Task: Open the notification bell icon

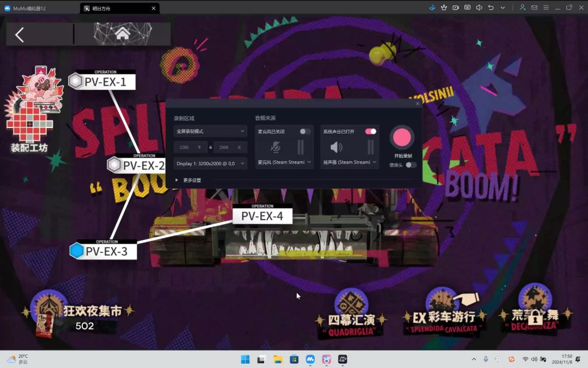Action: coord(578,359)
